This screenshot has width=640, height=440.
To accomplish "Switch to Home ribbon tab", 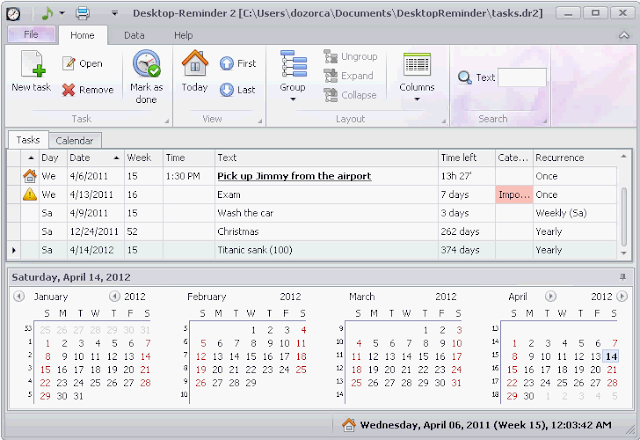I will pos(82,36).
